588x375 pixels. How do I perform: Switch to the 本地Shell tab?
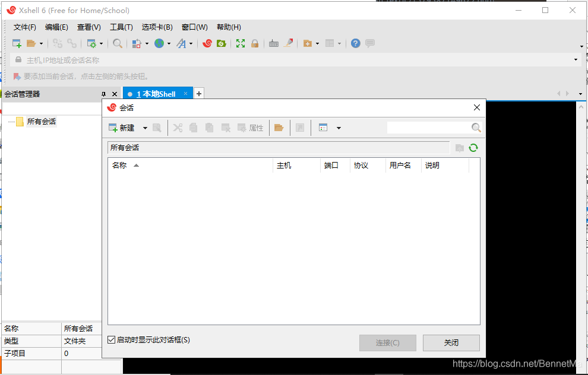point(156,93)
